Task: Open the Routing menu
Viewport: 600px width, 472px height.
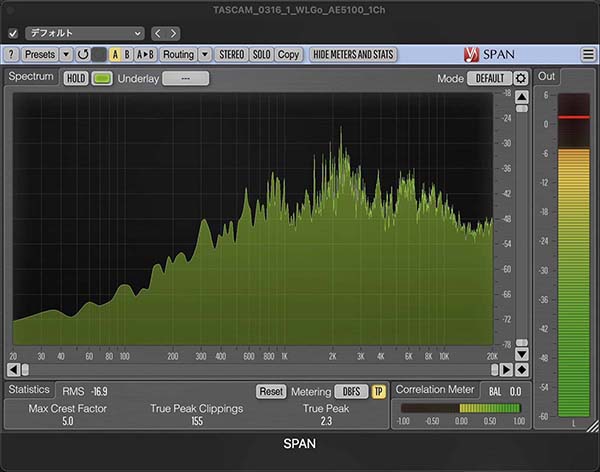Action: [x=178, y=55]
